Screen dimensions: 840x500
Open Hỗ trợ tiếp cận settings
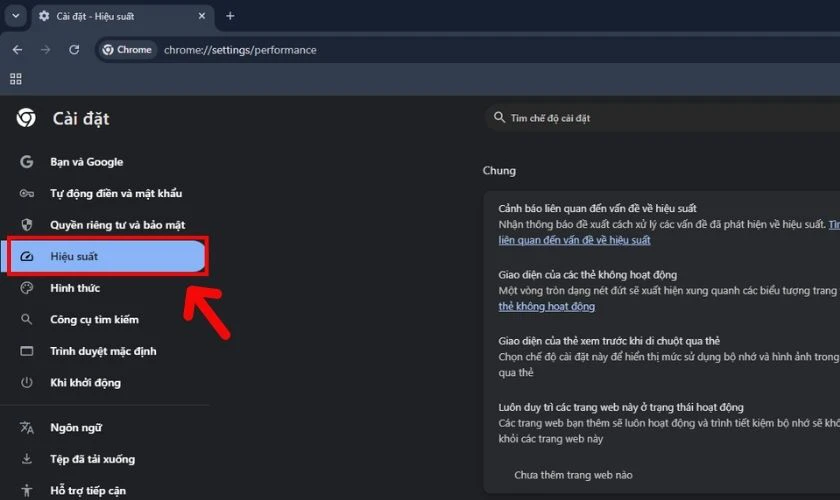(88, 491)
